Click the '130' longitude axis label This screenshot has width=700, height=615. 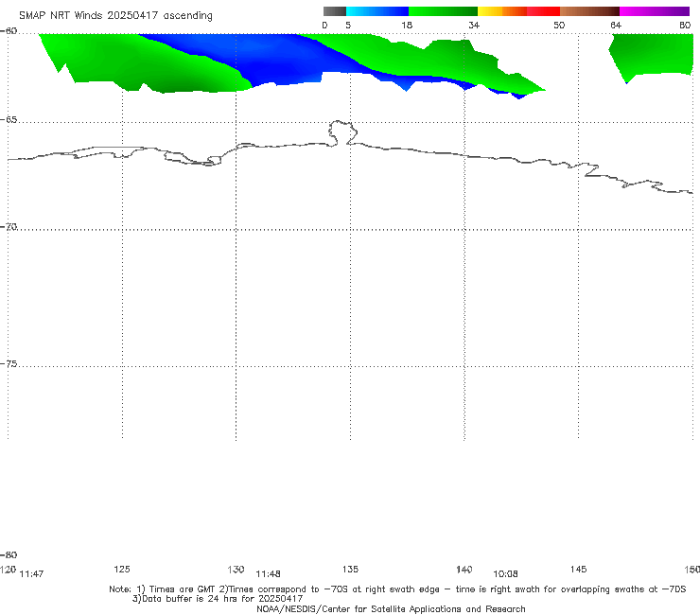coord(236,569)
